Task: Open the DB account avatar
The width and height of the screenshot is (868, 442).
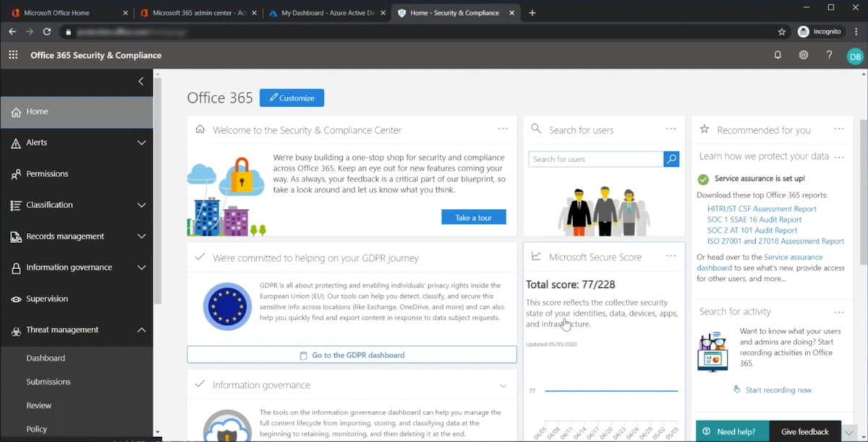Action: point(855,56)
